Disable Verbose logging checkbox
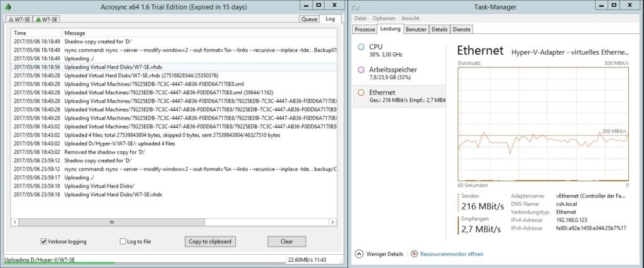The height and width of the screenshot is (268, 644). tap(44, 242)
